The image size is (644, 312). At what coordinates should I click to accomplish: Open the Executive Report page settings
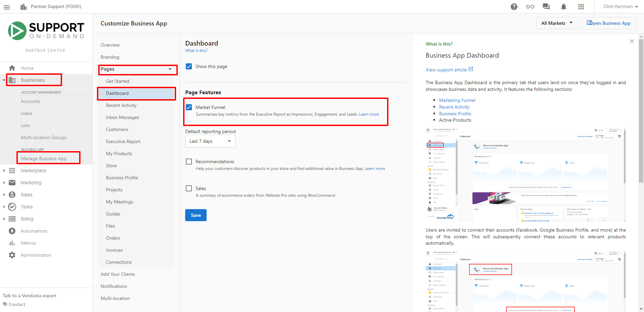tap(123, 141)
